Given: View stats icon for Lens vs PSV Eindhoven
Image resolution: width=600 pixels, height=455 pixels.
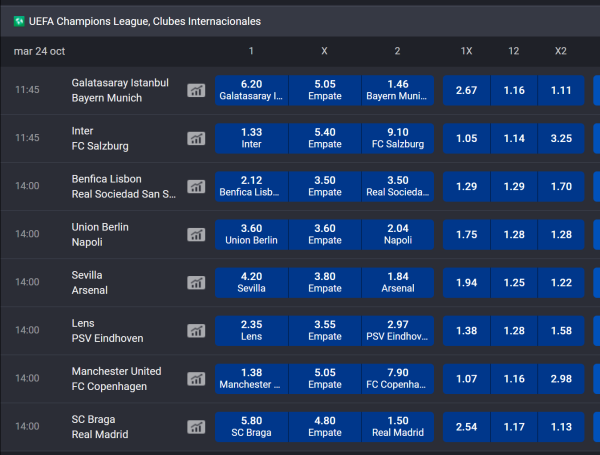Looking at the screenshot, I should click(196, 330).
